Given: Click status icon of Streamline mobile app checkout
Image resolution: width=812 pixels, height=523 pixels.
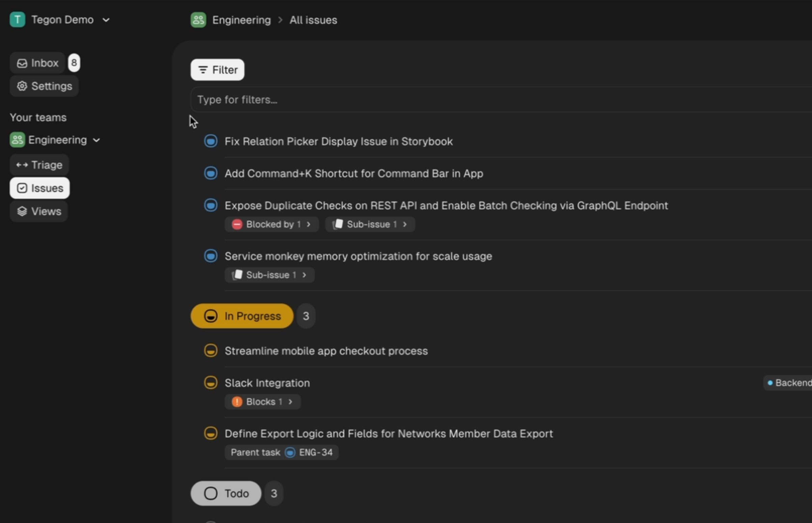Looking at the screenshot, I should (x=211, y=351).
